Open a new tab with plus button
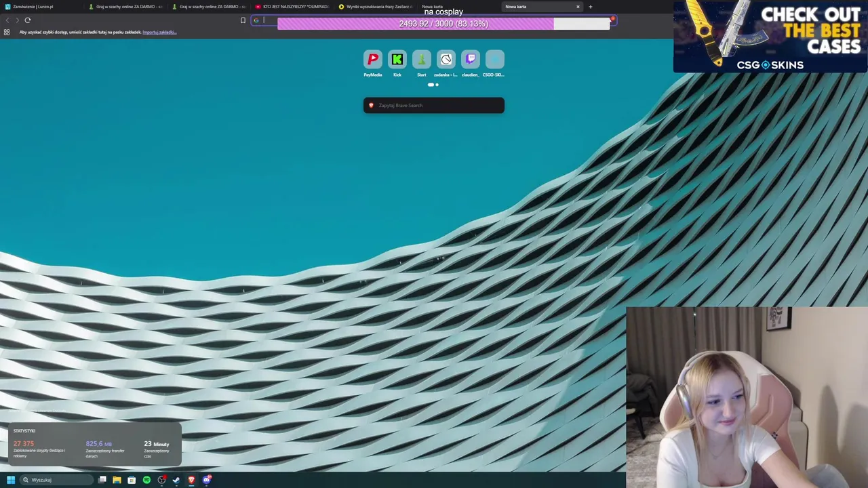868x488 pixels. point(591,7)
